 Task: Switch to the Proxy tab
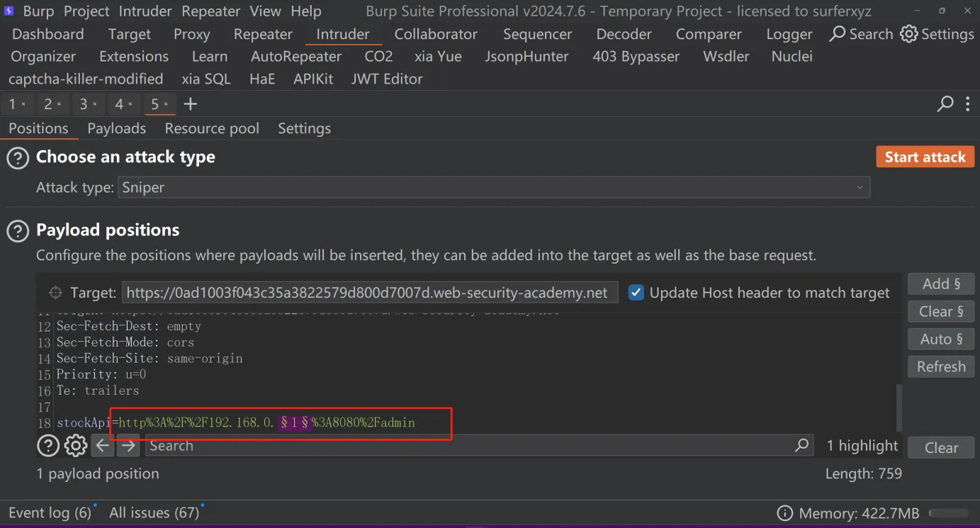click(192, 34)
